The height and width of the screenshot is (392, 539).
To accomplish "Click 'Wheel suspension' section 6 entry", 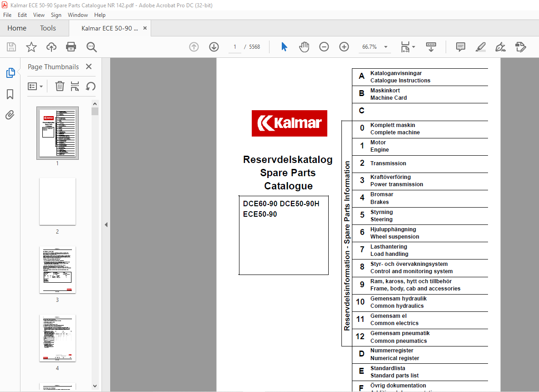I will 395,237.
